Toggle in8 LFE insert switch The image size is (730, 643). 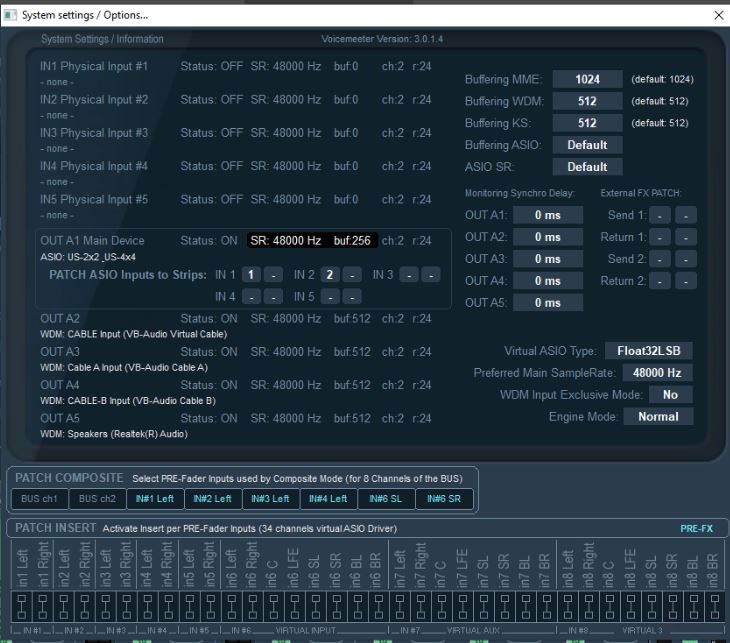[x=631, y=606]
